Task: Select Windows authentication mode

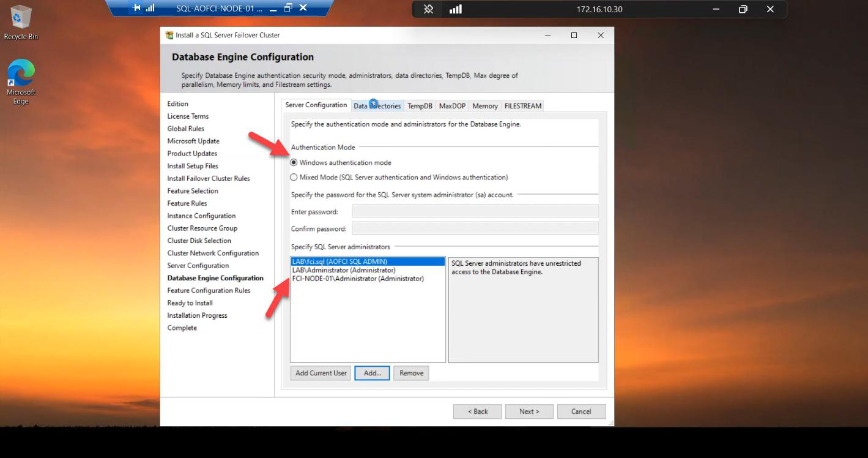Action: pyautogui.click(x=341, y=163)
